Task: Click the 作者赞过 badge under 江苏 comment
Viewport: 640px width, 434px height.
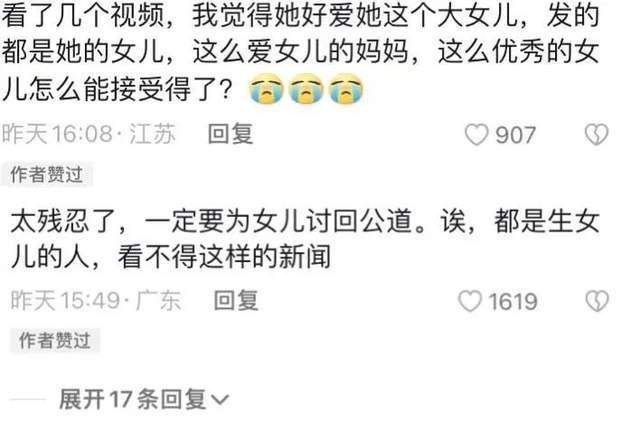Action: 47,174
